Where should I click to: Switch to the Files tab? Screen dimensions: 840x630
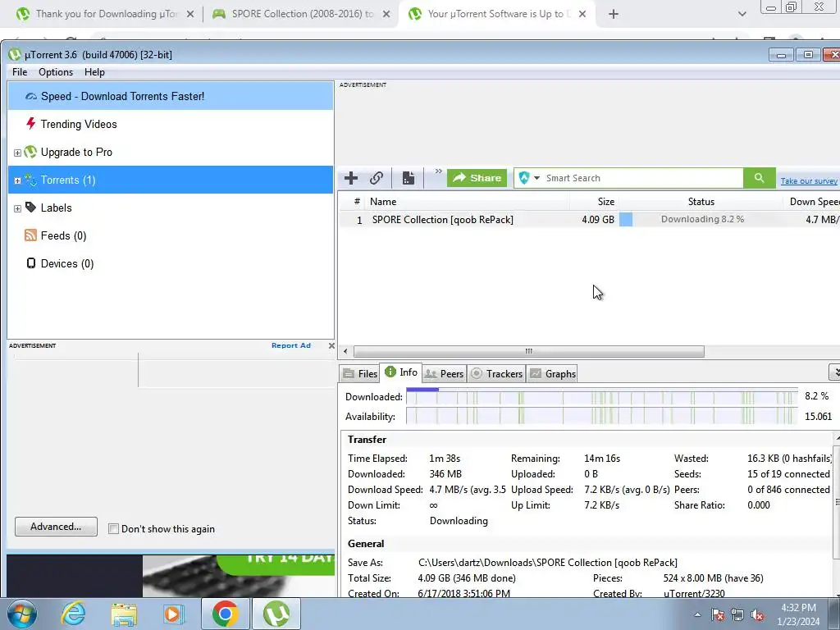[360, 374]
